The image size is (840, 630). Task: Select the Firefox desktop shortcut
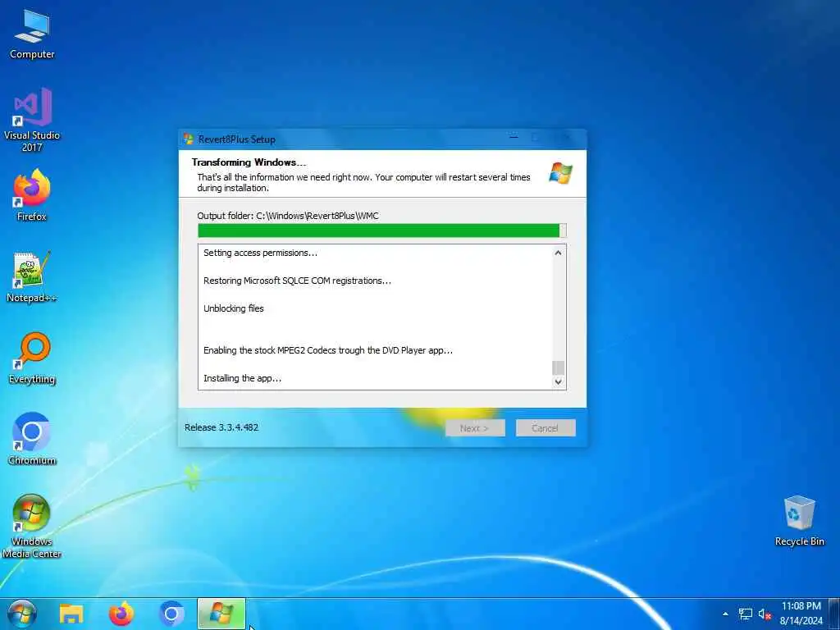tap(32, 195)
